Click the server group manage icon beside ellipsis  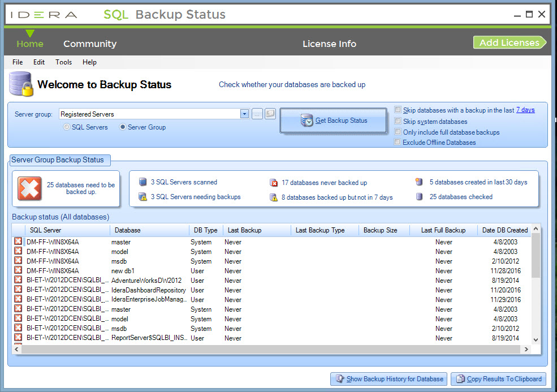point(270,114)
